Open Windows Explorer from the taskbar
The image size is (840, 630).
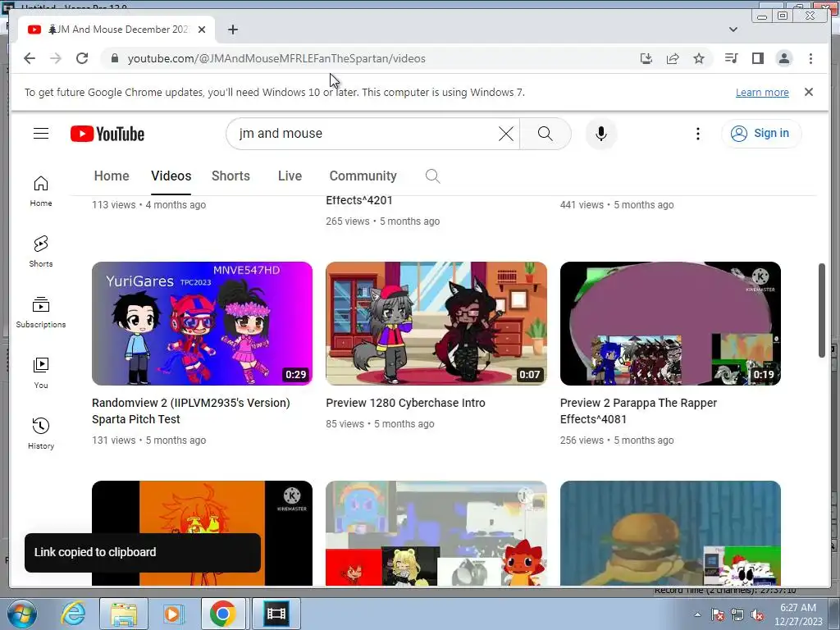coord(123,614)
